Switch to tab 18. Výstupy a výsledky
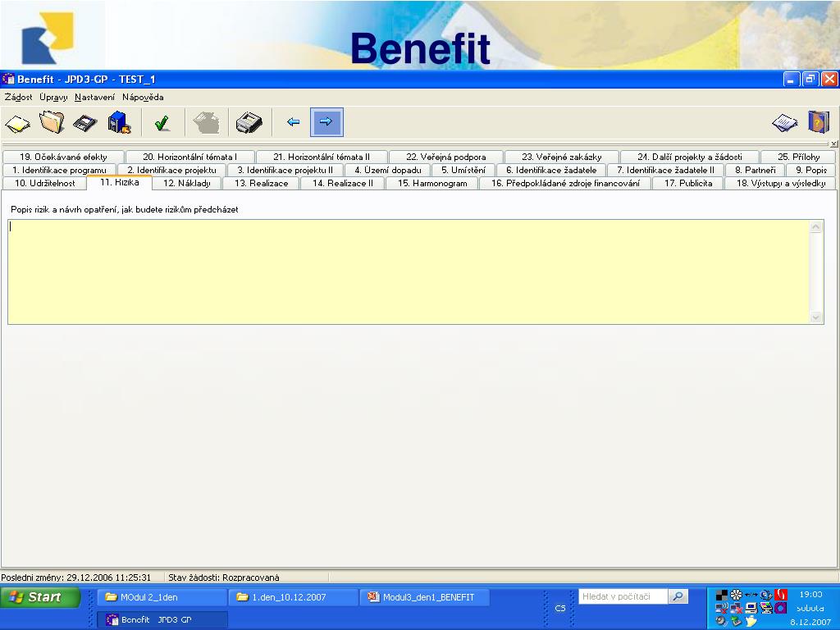This screenshot has width=840, height=630. click(781, 183)
